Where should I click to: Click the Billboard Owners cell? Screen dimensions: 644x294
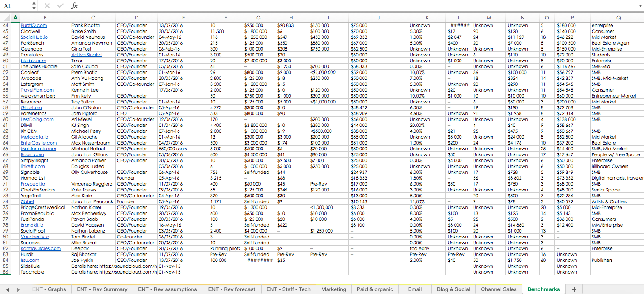[617, 167]
